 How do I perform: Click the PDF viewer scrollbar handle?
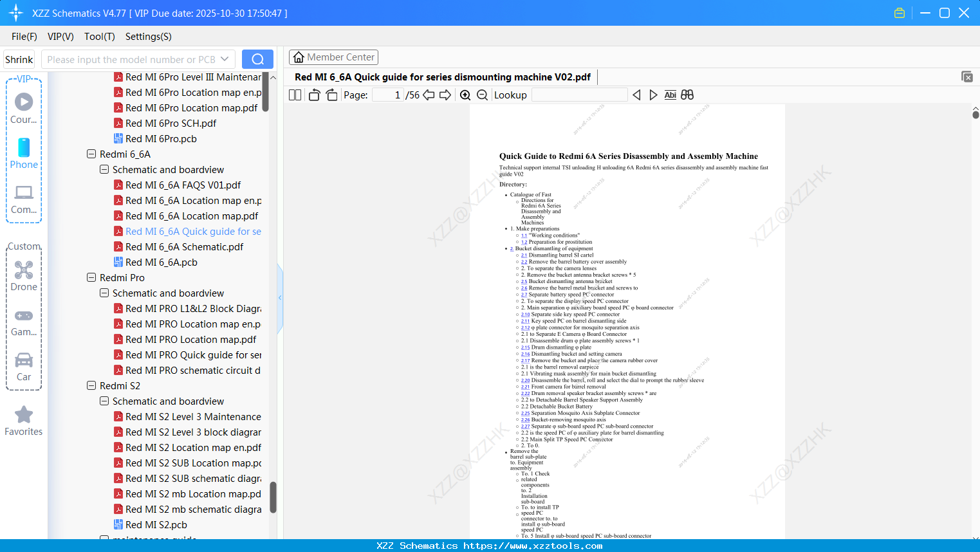(975, 115)
